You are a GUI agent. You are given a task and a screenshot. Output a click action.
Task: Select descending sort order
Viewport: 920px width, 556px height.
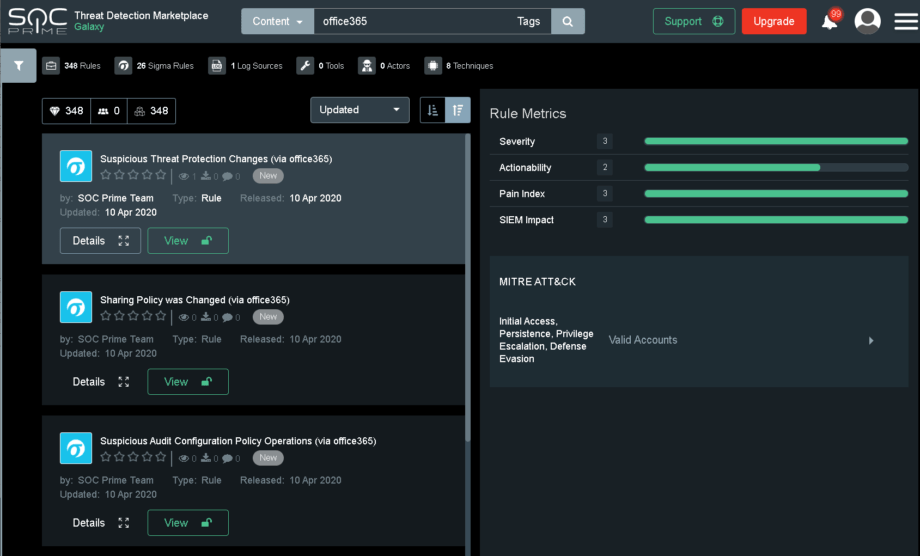click(x=458, y=110)
